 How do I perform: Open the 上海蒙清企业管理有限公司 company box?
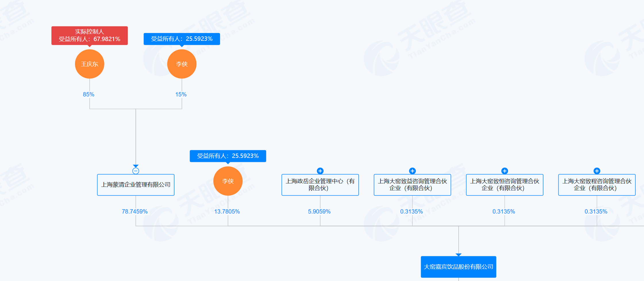point(136,185)
